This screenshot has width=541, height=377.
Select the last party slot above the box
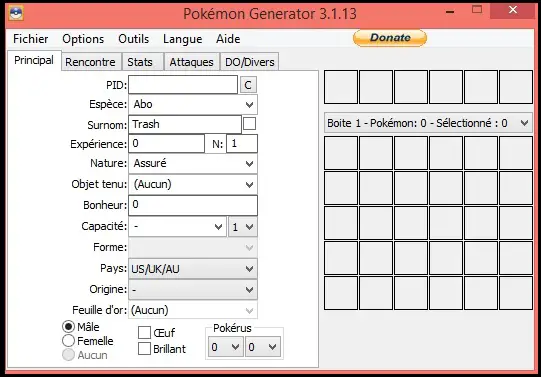pos(516,87)
